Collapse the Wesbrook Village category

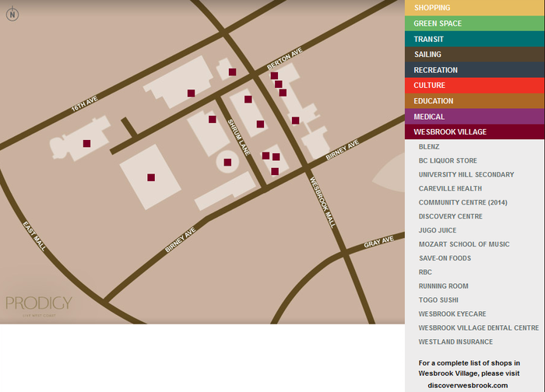tap(474, 132)
